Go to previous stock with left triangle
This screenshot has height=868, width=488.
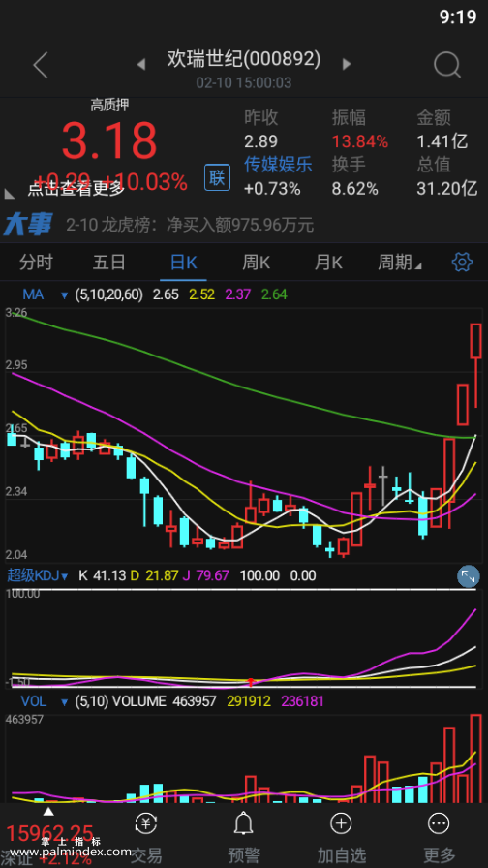pos(141,65)
